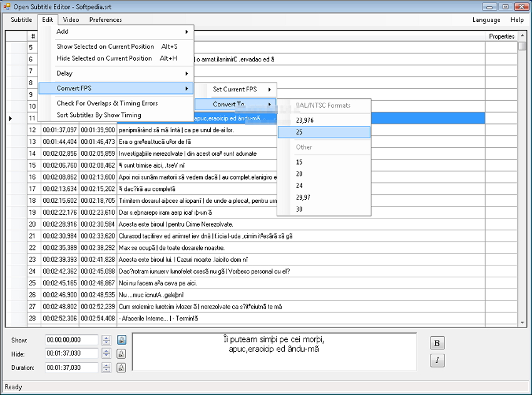This screenshot has height=395, width=532.
Task: Open the Help menu
Action: (x=517, y=19)
